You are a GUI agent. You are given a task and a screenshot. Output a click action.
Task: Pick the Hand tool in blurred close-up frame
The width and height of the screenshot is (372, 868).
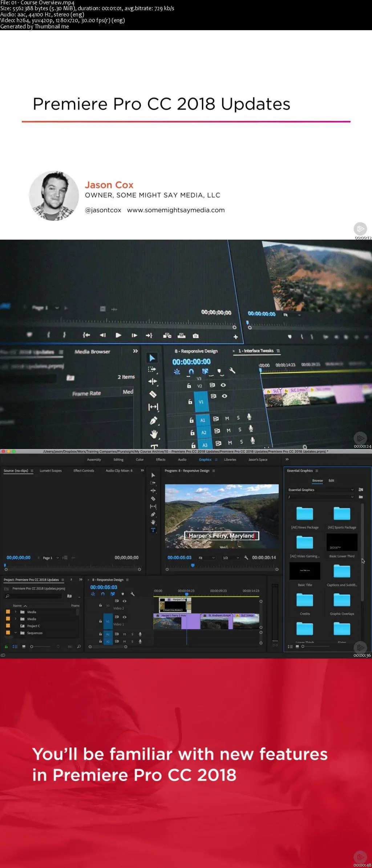[x=154, y=434]
